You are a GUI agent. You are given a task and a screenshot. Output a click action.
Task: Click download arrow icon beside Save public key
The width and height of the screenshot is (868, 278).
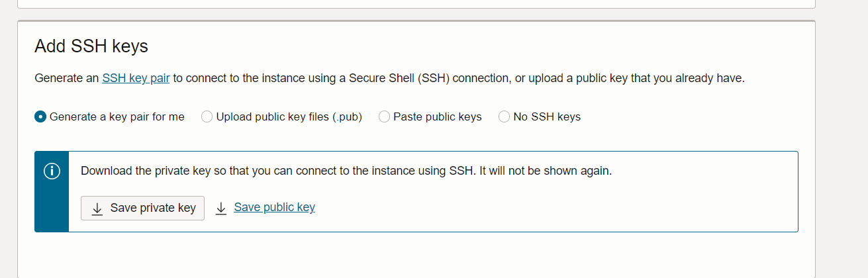point(221,208)
